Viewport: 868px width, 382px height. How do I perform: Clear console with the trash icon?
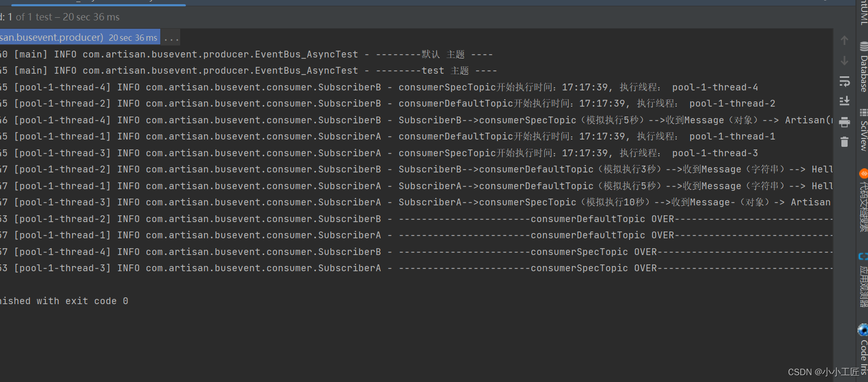[844, 142]
